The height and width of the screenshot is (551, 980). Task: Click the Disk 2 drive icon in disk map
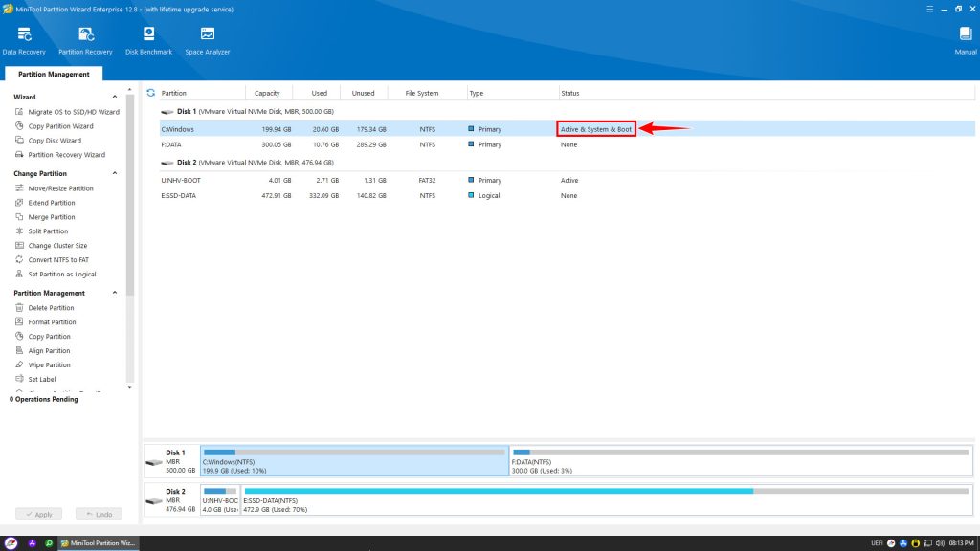pos(154,501)
